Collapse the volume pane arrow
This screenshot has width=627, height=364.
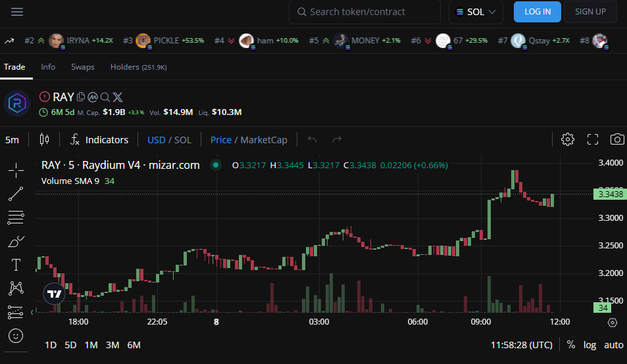point(32,312)
